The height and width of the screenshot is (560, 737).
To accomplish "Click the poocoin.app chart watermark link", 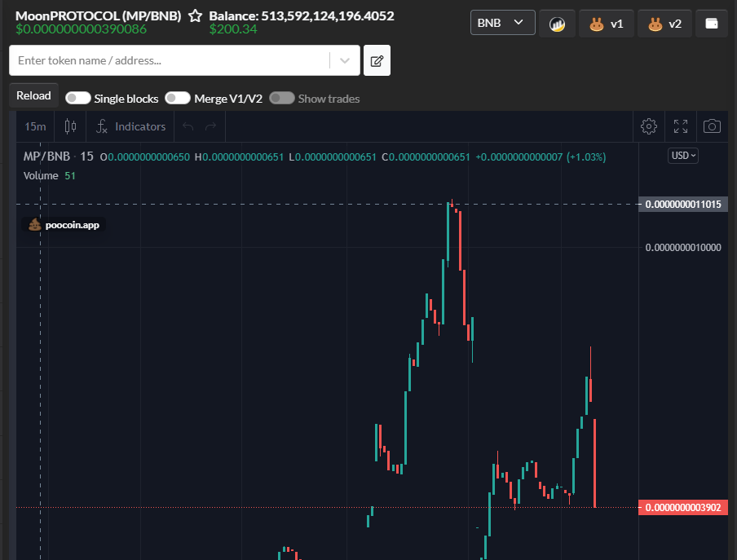I will tap(64, 225).
